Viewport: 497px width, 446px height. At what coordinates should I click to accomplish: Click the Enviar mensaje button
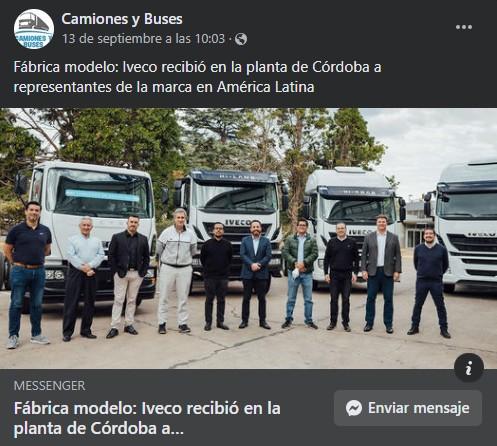(408, 408)
